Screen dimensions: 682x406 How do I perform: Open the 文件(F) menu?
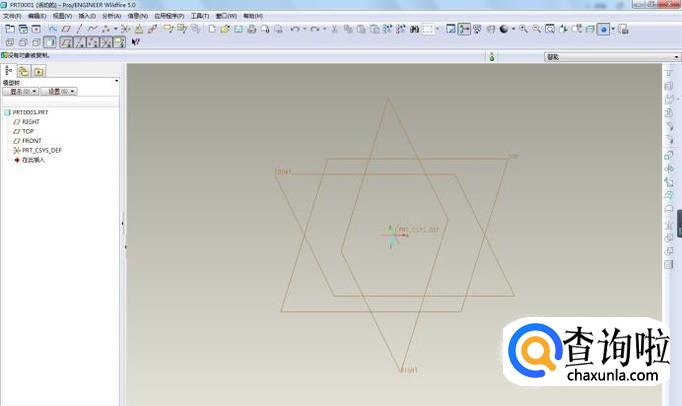point(12,16)
